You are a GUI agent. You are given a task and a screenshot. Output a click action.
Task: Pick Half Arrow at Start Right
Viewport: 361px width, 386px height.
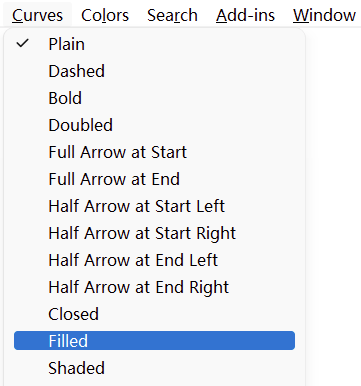pyautogui.click(x=154, y=233)
